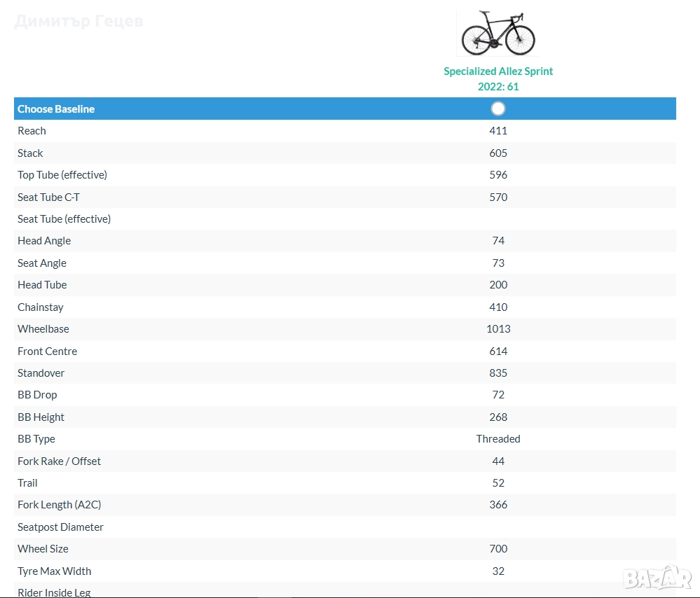This screenshot has height=598, width=700.
Task: Click the Reach row label
Action: tap(32, 131)
